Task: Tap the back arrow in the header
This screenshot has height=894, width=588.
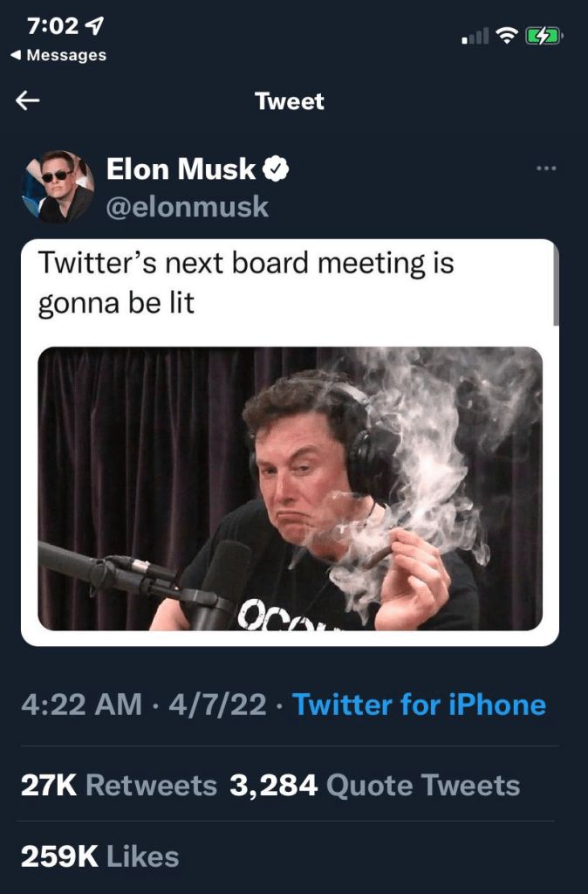Action: (x=28, y=101)
